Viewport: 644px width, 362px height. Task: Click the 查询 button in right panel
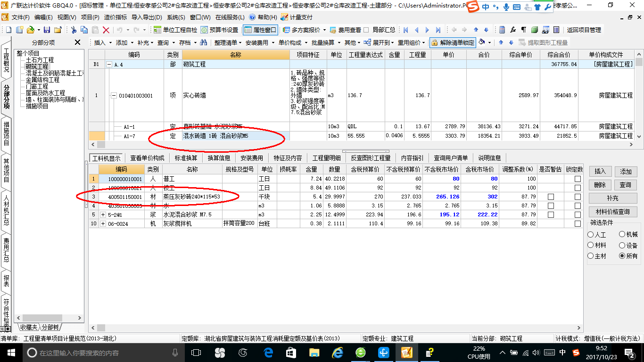[x=626, y=185]
